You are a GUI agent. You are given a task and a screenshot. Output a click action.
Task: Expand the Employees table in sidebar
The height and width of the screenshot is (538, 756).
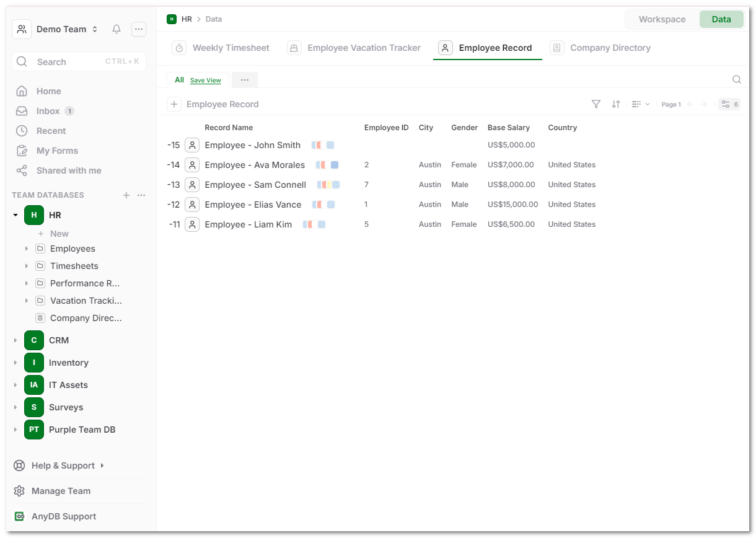26,248
